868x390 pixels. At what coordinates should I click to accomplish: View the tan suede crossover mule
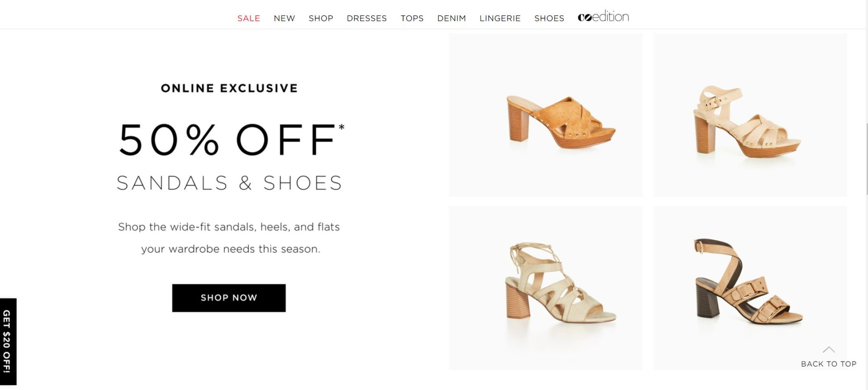(546, 115)
